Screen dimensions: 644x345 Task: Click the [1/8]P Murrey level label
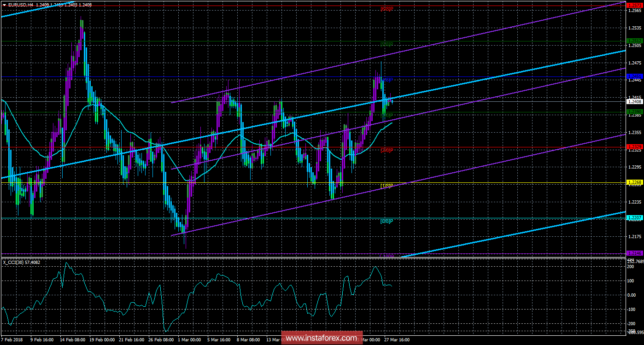386,186
